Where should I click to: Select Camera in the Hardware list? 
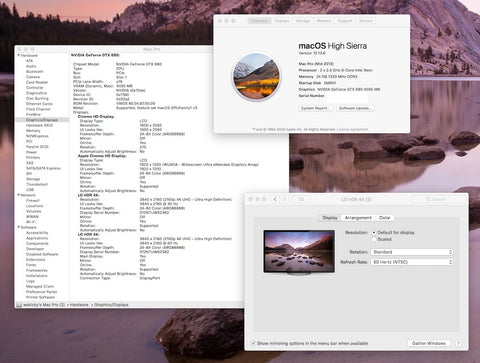[33, 77]
